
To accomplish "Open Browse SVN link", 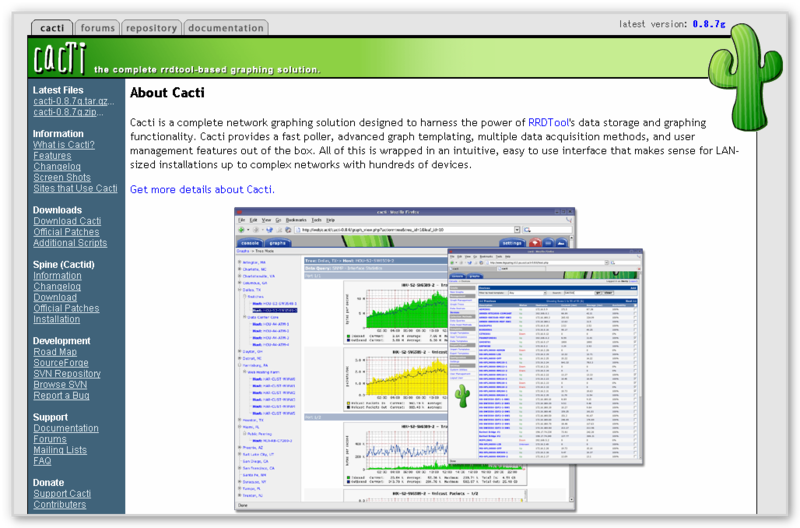I will (60, 385).
